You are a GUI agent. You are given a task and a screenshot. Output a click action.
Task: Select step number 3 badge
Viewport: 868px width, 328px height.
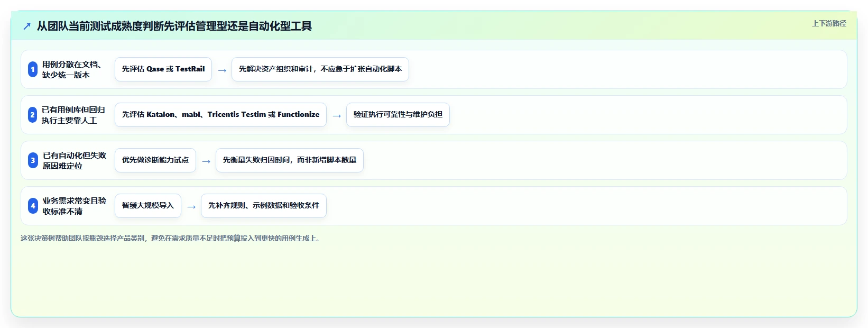pos(33,160)
